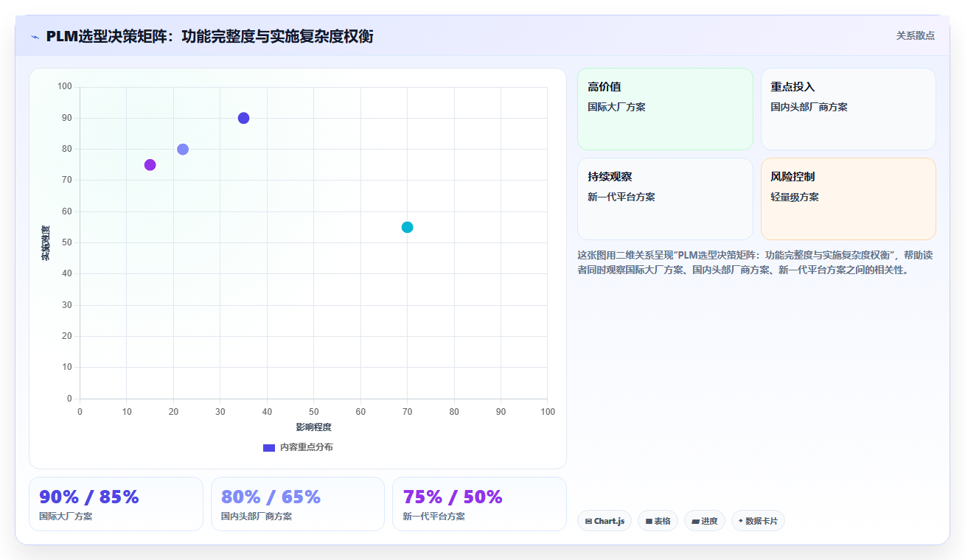The height and width of the screenshot is (560, 965).
Task: Select the 75% / 50% stat card
Action: tap(479, 504)
